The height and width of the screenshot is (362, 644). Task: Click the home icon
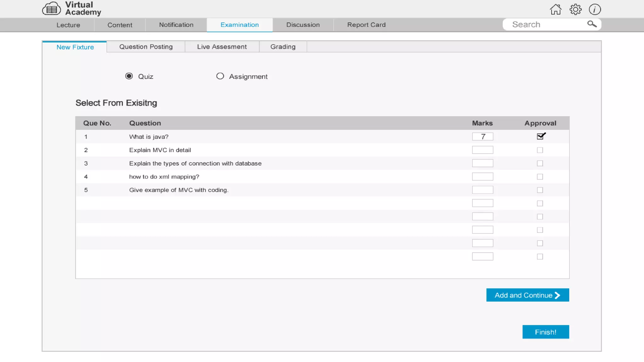coord(555,9)
